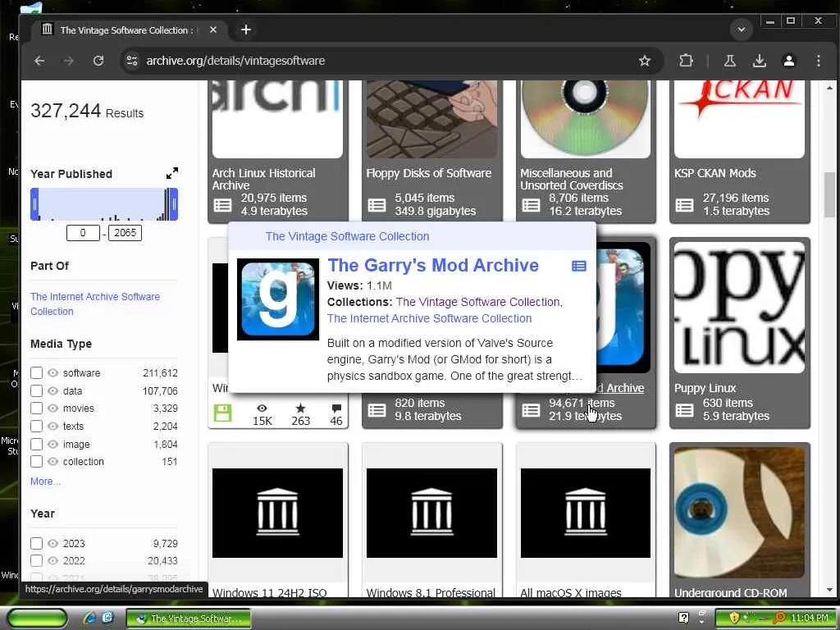Select The Vintage Software taskbar button
This screenshot has height=630, width=840.
189,619
